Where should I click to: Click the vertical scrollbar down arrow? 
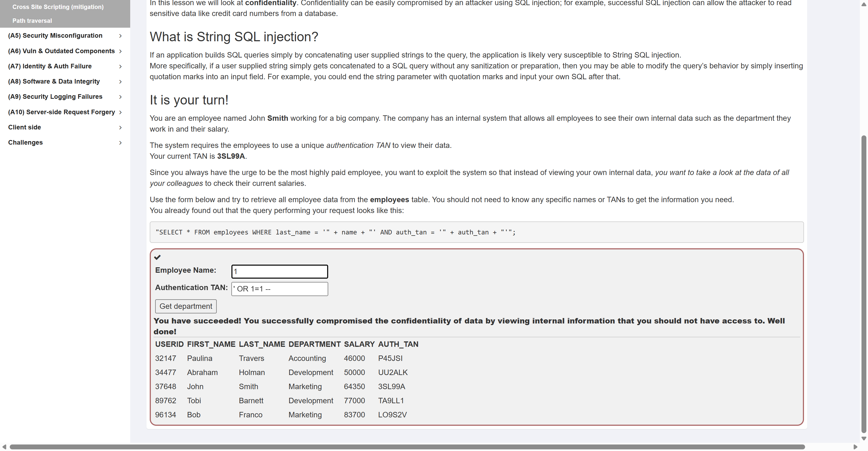(863, 438)
